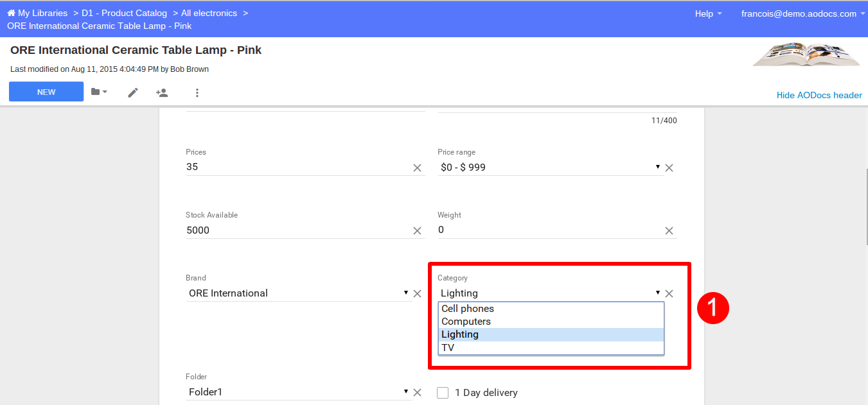Click the share person-add icon
Image resolution: width=868 pixels, height=405 pixels.
(162, 92)
